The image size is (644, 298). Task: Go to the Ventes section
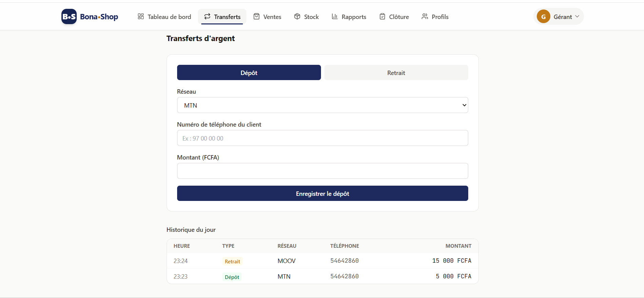coord(267,17)
